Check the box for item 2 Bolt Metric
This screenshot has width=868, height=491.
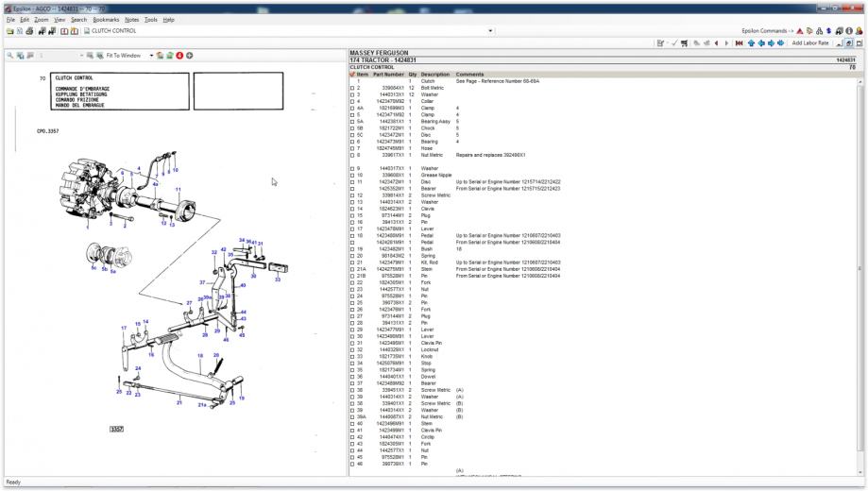pos(352,88)
